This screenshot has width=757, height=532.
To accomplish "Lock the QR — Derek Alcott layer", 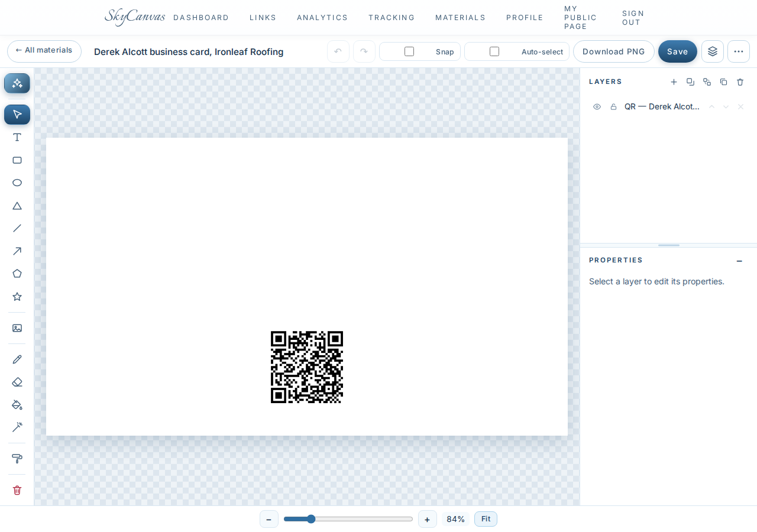I will [x=613, y=107].
